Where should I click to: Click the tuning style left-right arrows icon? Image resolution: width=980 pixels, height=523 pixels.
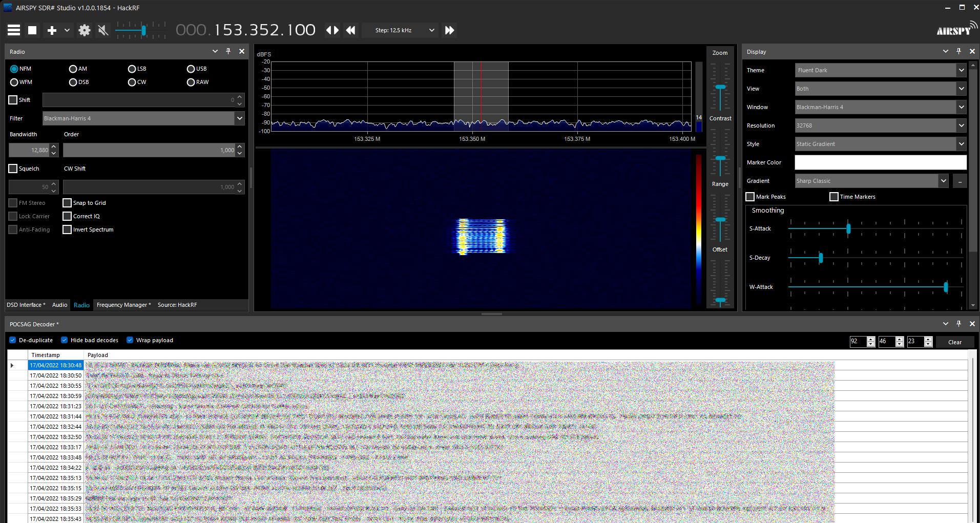pos(332,30)
